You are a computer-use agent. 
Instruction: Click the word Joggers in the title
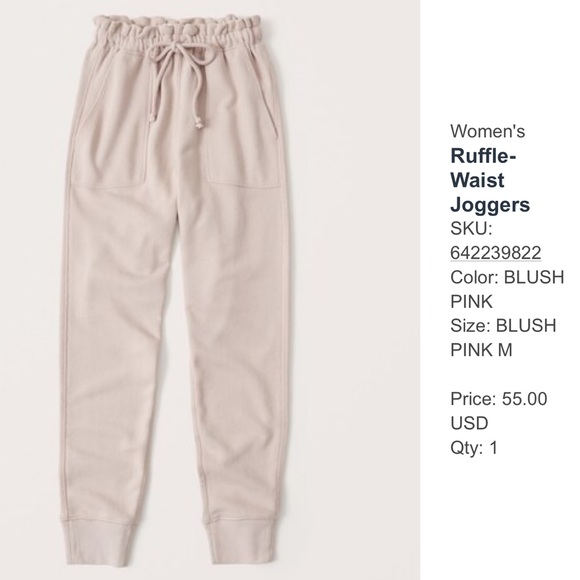tap(490, 205)
